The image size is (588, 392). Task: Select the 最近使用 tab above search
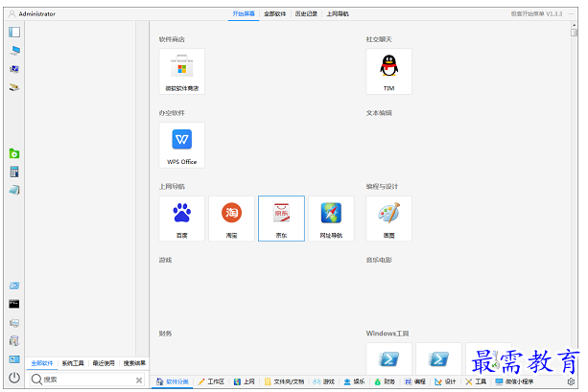pyautogui.click(x=104, y=363)
